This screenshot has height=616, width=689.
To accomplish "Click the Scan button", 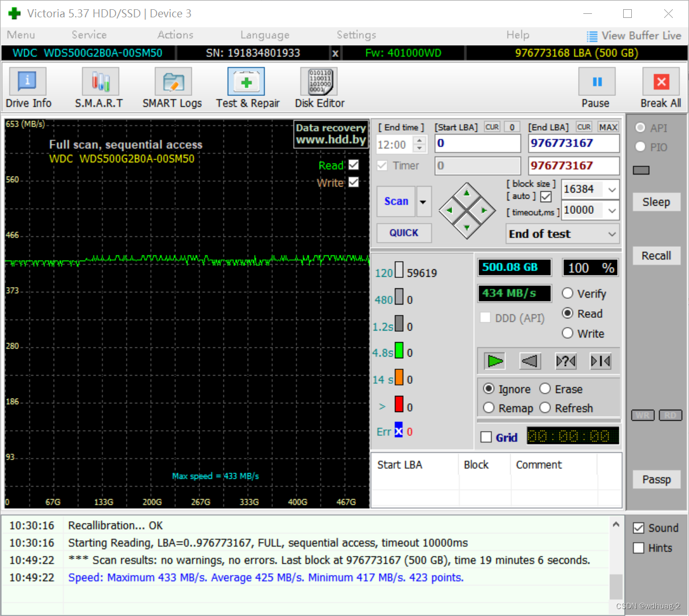I will (x=396, y=202).
